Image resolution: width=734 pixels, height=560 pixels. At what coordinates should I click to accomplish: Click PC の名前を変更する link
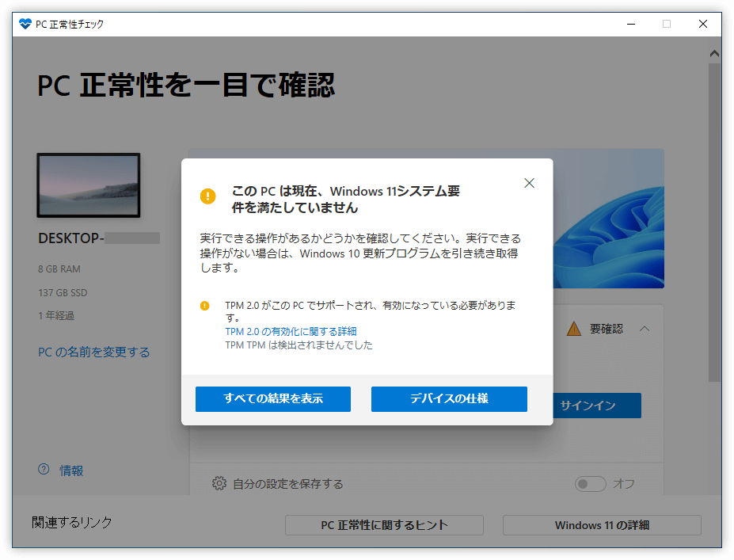(x=93, y=352)
